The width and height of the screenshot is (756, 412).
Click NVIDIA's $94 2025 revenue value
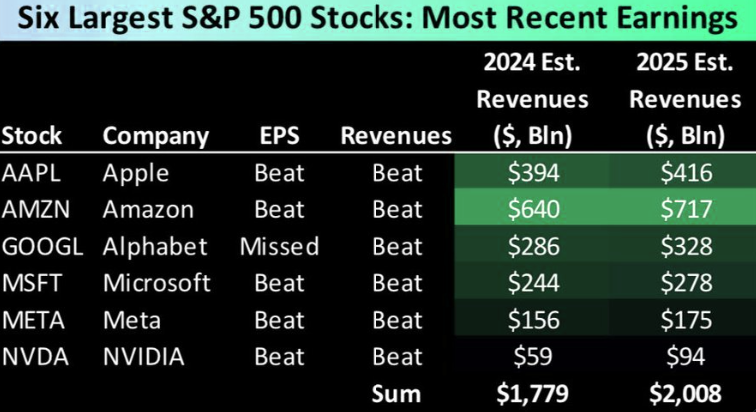[x=685, y=356]
